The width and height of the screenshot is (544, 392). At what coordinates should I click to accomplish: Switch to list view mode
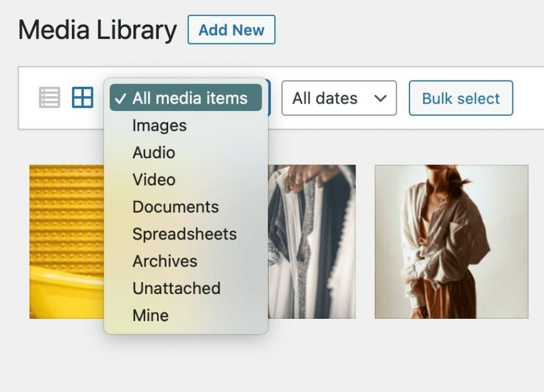point(50,98)
